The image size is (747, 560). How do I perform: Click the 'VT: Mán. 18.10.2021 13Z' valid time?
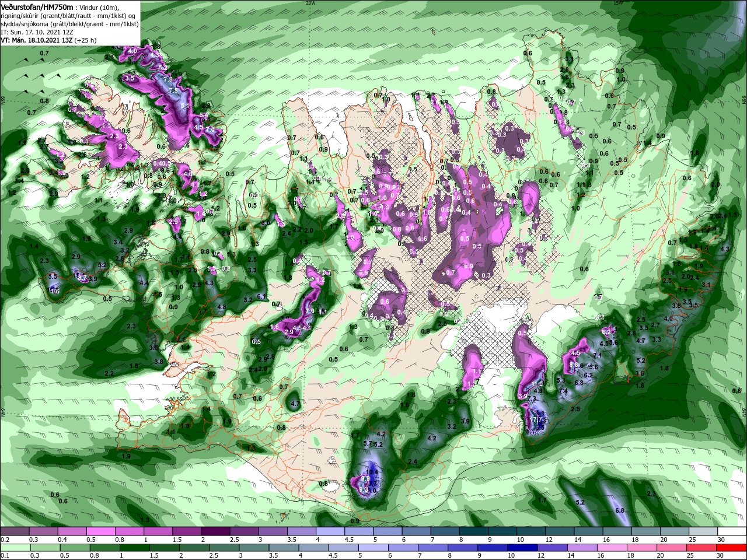37,40
